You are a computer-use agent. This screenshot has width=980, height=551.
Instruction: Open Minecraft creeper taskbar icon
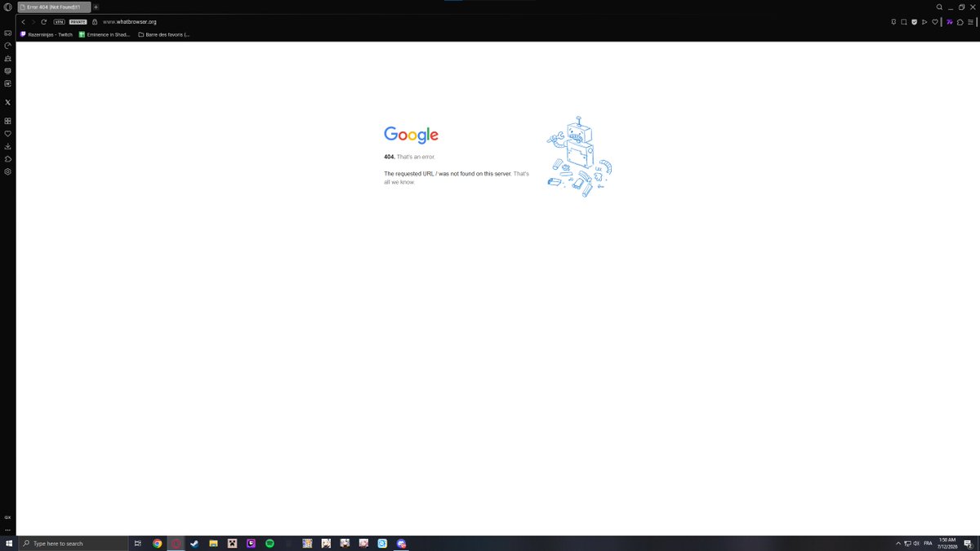coord(232,543)
